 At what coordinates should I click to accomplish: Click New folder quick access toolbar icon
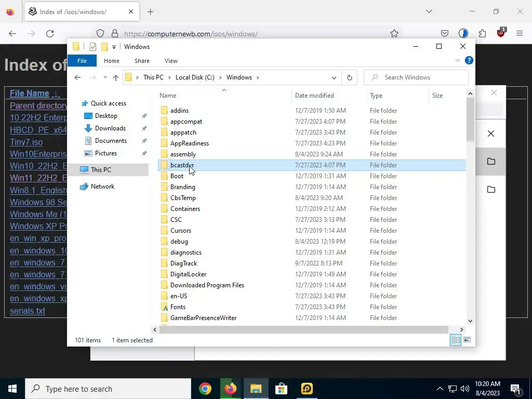pos(104,47)
